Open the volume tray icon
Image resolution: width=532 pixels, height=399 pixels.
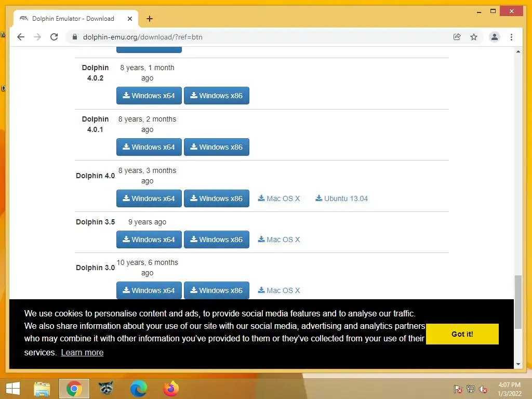(483, 389)
